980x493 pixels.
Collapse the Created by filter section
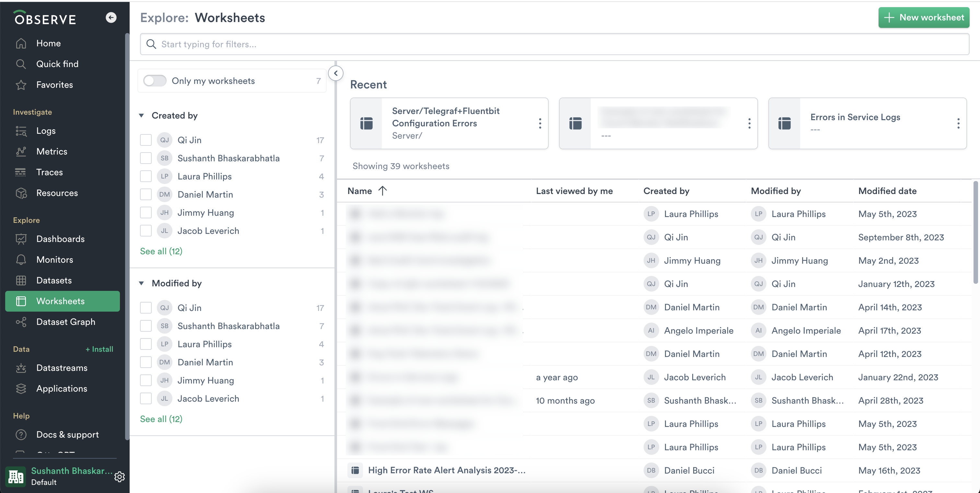pyautogui.click(x=142, y=116)
